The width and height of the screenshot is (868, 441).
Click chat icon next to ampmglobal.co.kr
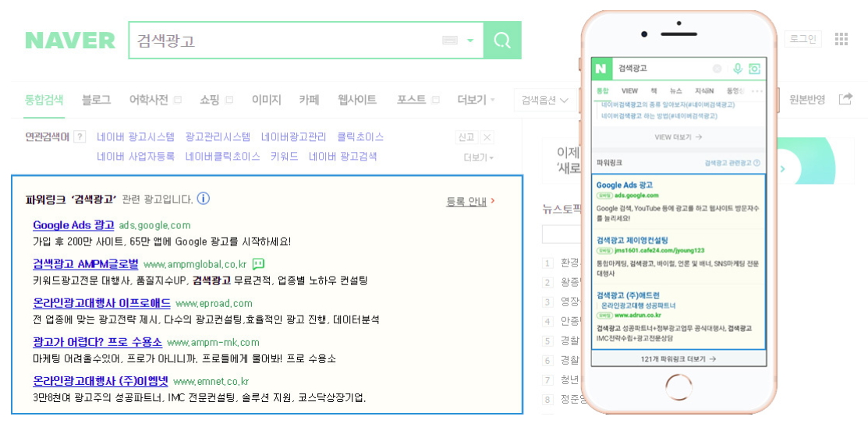(x=258, y=264)
